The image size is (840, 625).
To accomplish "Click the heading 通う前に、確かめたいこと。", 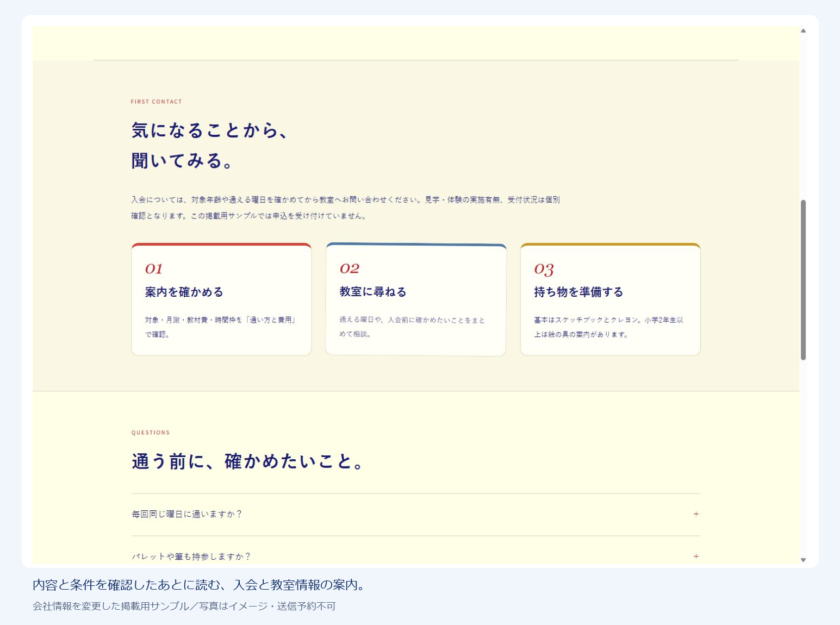I will point(247,461).
